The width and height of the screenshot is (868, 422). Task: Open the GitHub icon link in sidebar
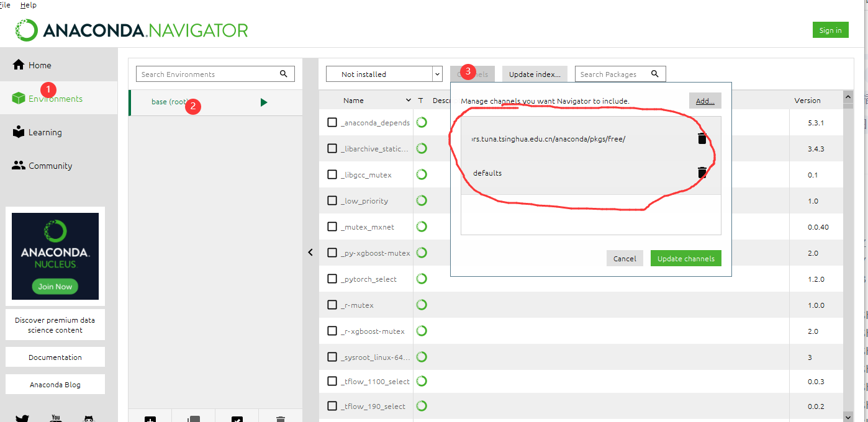89,418
